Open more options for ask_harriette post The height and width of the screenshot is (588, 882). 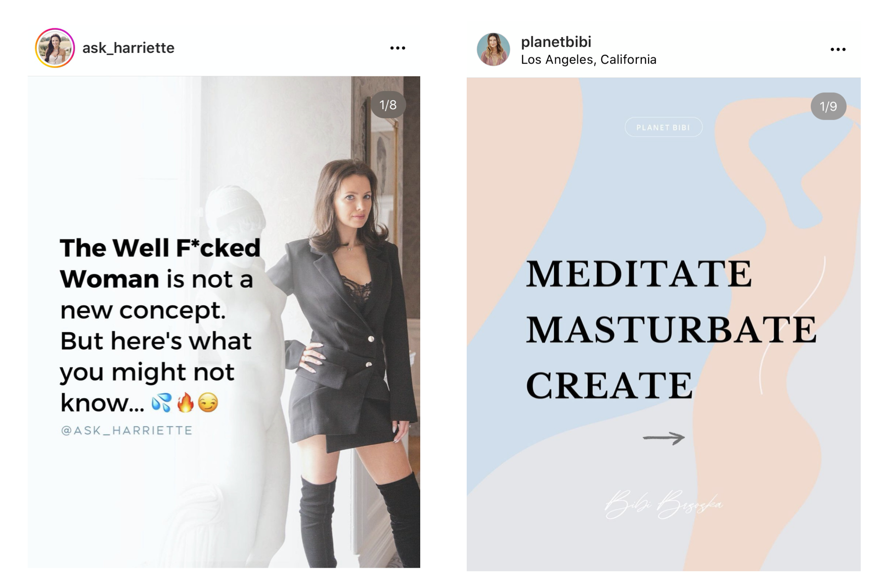pos(397,48)
